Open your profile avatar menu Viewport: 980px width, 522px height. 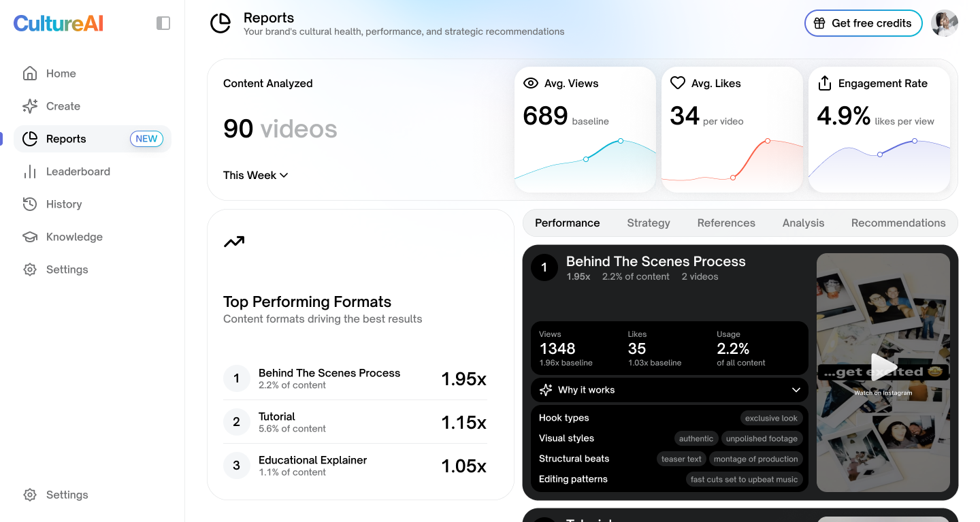coord(945,22)
